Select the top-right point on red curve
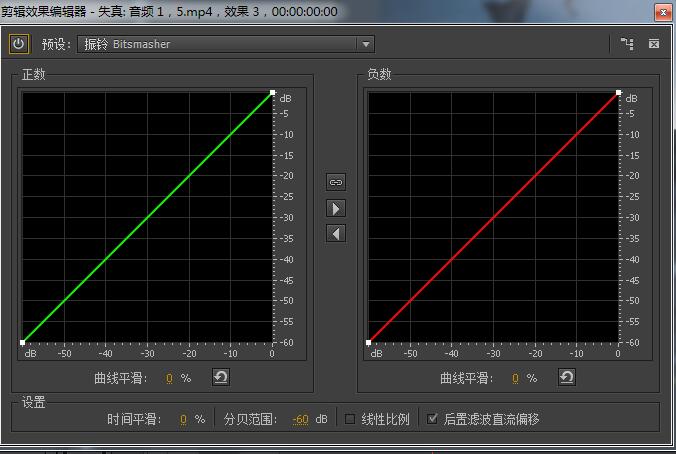Viewport: 676px width, 454px height. pyautogui.click(x=619, y=92)
